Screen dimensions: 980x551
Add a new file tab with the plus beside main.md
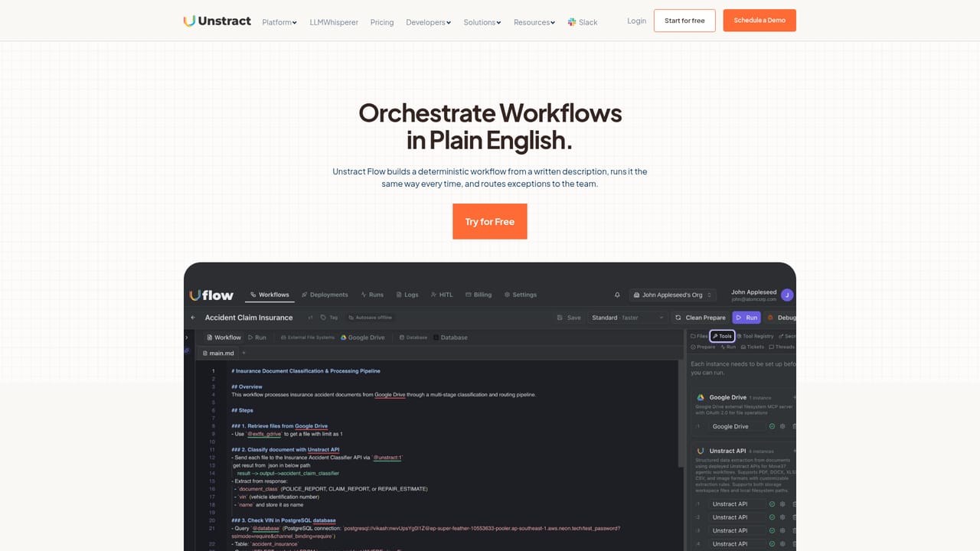[x=244, y=353]
